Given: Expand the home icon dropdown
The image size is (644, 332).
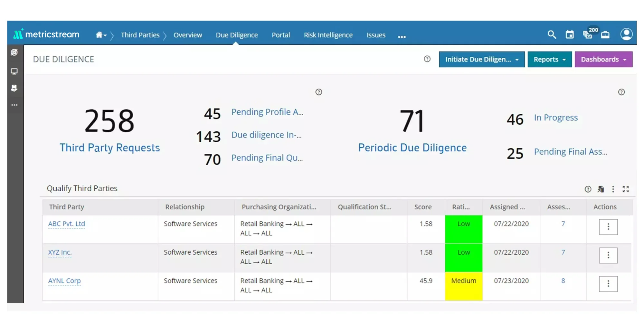Looking at the screenshot, I should pos(101,35).
